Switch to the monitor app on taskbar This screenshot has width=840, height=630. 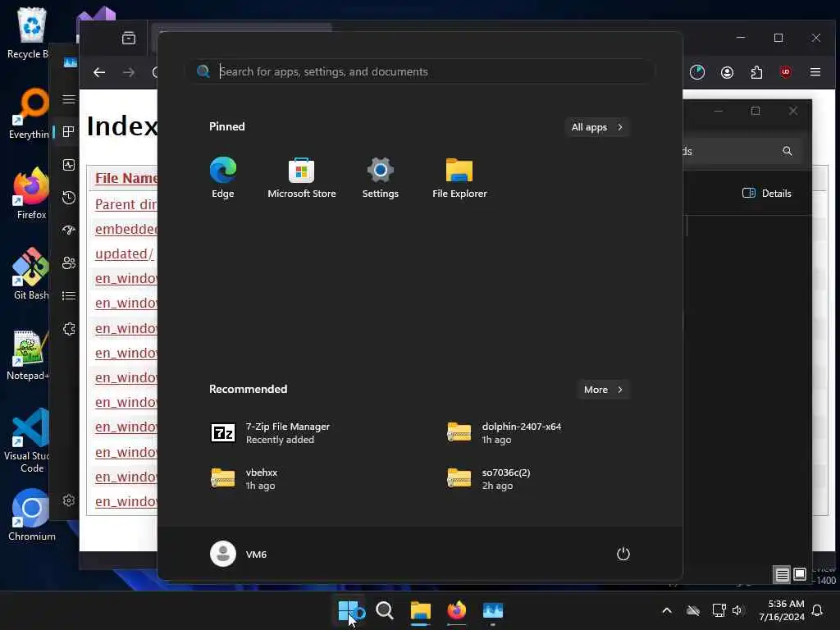tap(493, 610)
